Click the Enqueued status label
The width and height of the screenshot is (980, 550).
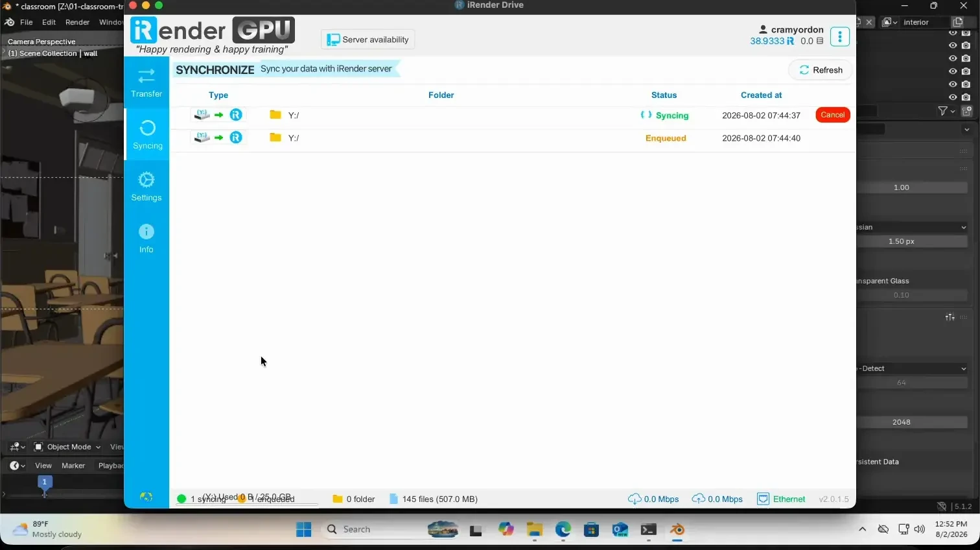(x=666, y=138)
